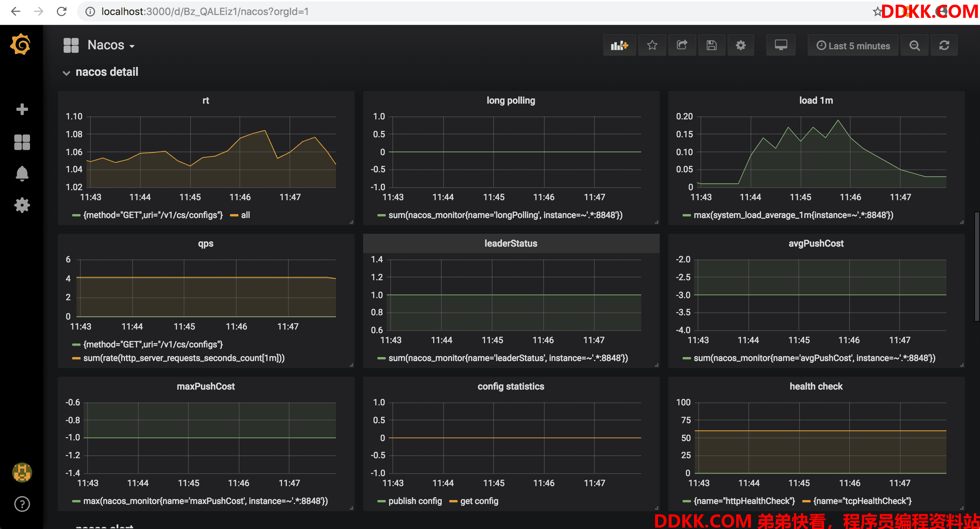Image resolution: width=980 pixels, height=529 pixels.
Task: Open the health check panel title menu
Action: click(816, 386)
